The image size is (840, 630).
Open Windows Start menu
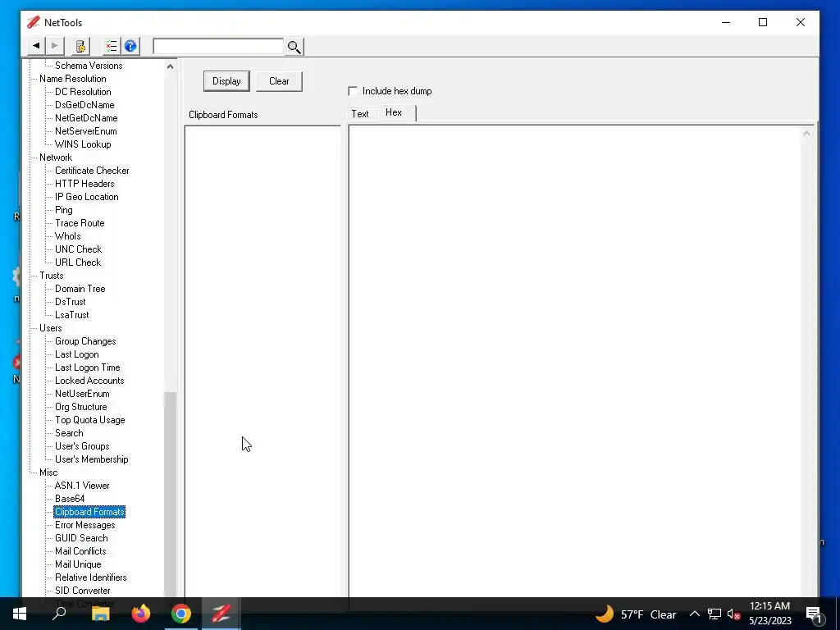pos(20,614)
